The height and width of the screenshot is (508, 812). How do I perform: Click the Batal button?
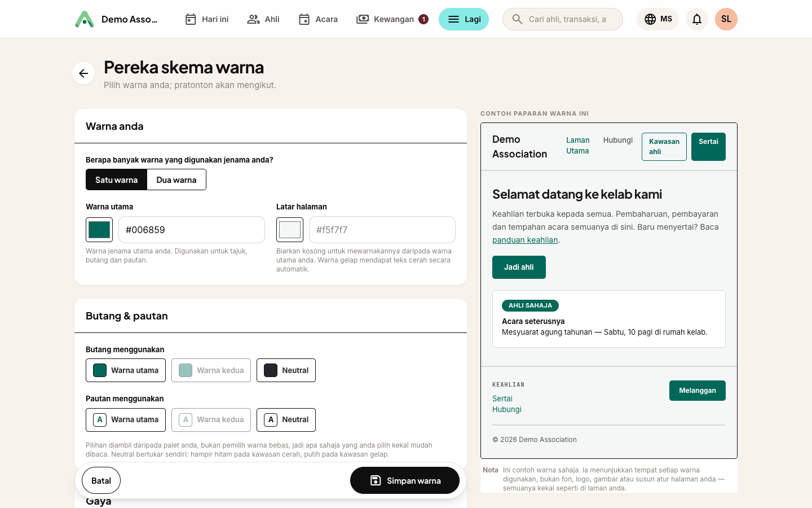coord(101,480)
